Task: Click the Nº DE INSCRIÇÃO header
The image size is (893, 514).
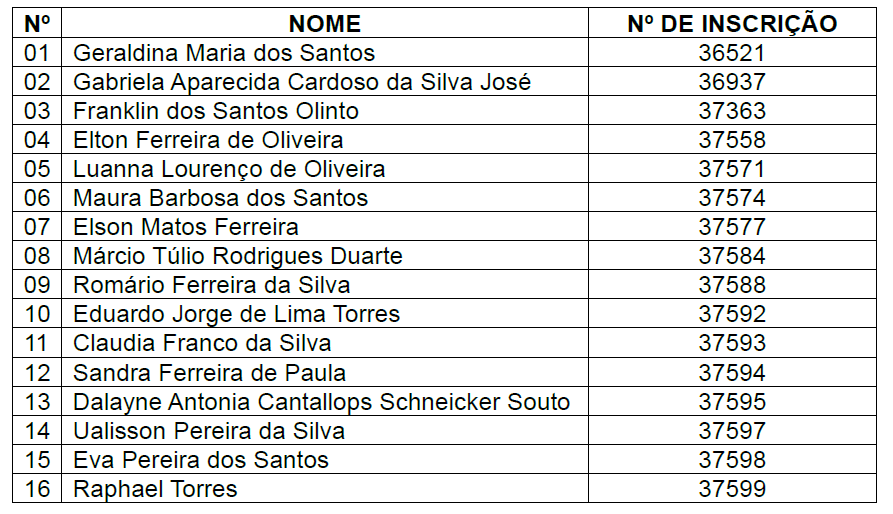Action: pos(732,24)
